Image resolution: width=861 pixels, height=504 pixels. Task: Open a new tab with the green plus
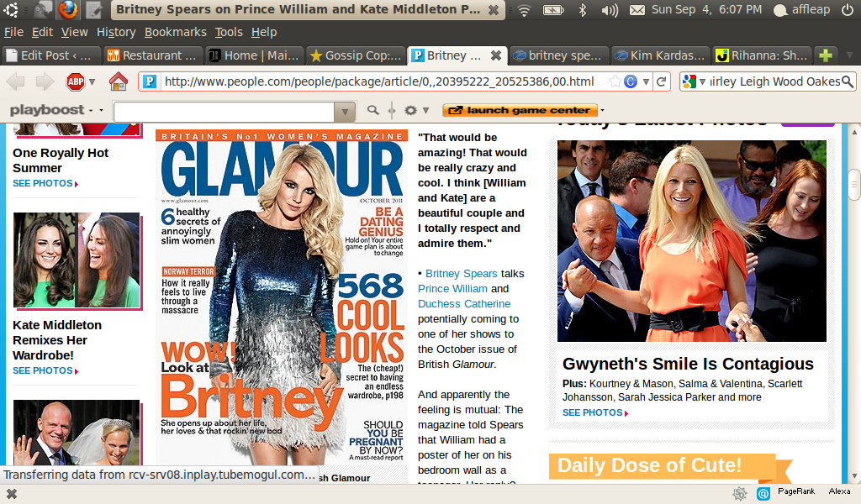826,55
